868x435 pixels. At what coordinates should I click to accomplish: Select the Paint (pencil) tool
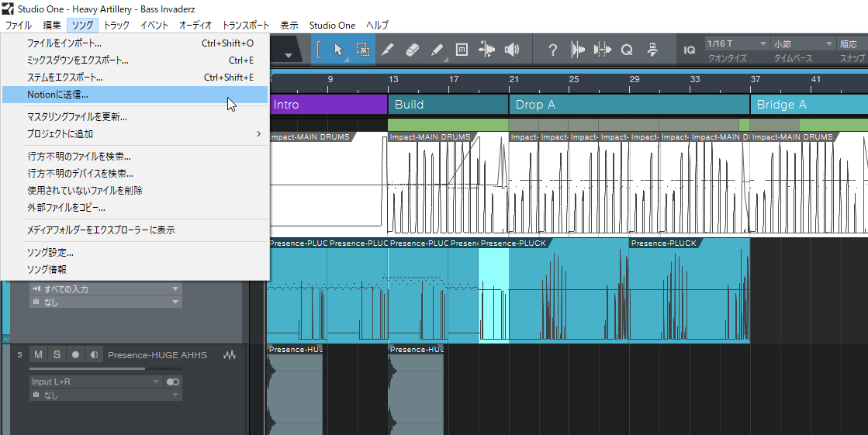tap(437, 50)
